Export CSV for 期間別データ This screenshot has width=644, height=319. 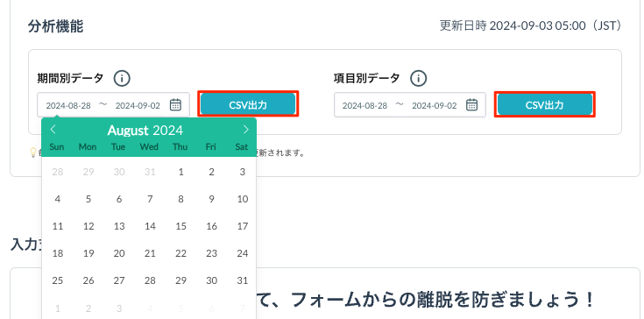click(248, 104)
